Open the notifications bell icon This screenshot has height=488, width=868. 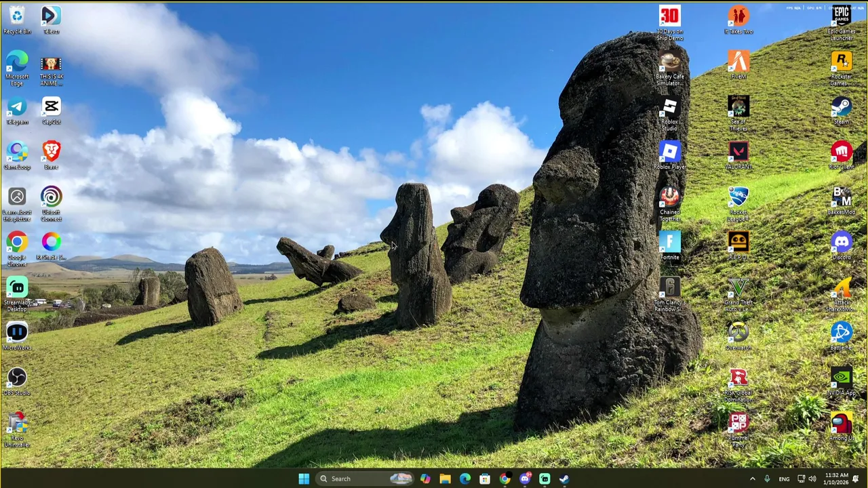tap(856, 479)
